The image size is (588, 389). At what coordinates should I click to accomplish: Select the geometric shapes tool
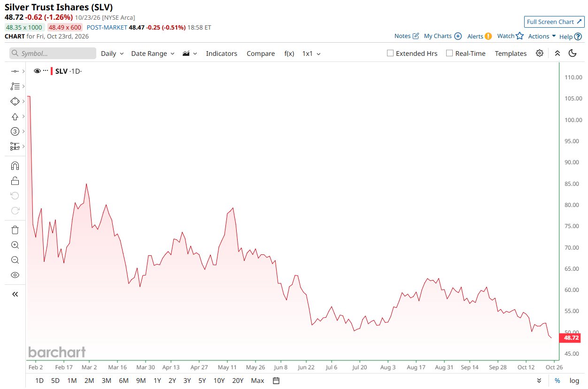tap(15, 101)
